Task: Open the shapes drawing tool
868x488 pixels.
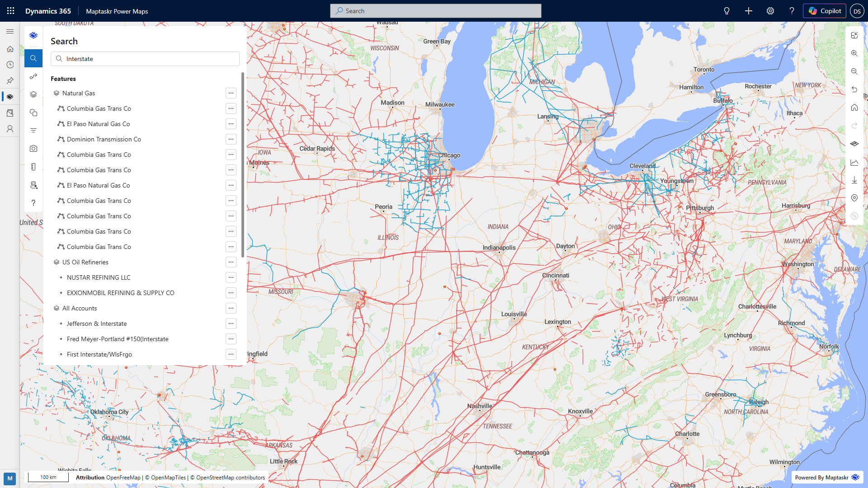Action: click(x=33, y=113)
